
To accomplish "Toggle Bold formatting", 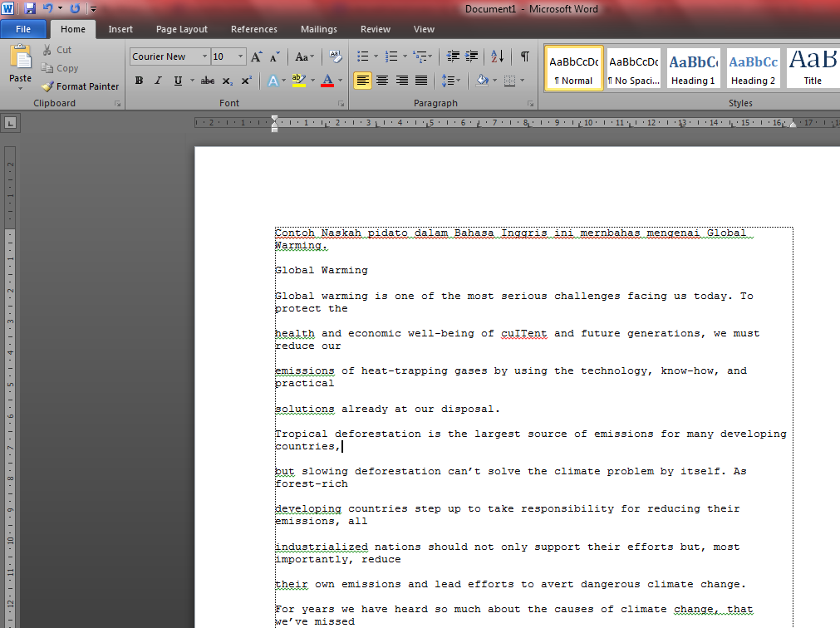I will [x=139, y=81].
